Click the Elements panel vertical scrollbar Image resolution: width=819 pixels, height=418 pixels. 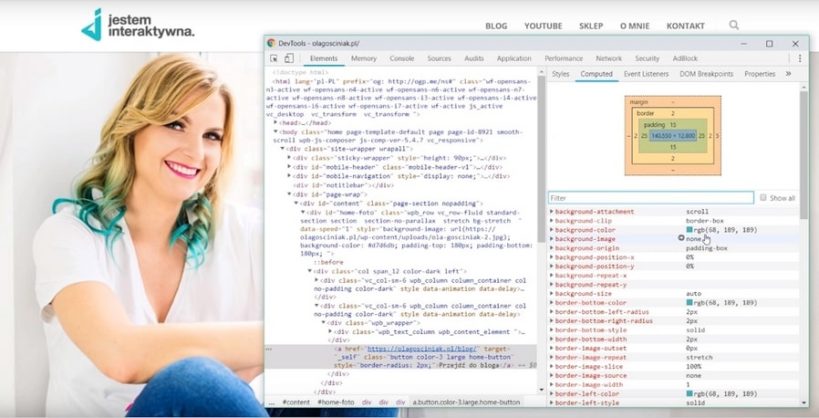point(542,157)
